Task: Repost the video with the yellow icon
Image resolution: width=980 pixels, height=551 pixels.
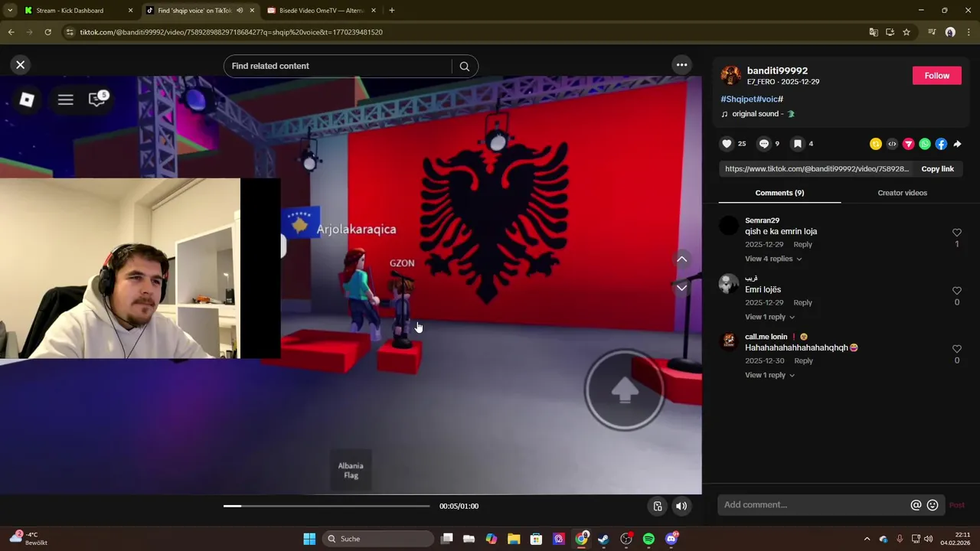Action: coord(876,144)
